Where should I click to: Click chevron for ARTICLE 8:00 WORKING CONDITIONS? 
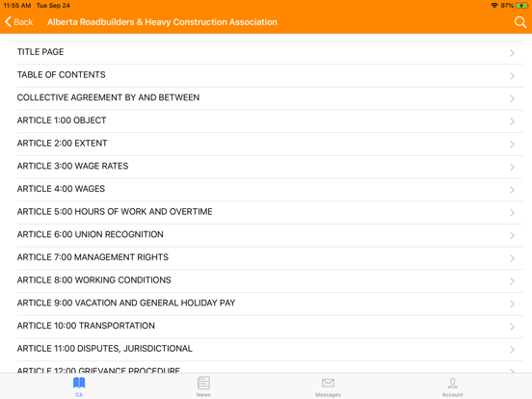(x=513, y=280)
